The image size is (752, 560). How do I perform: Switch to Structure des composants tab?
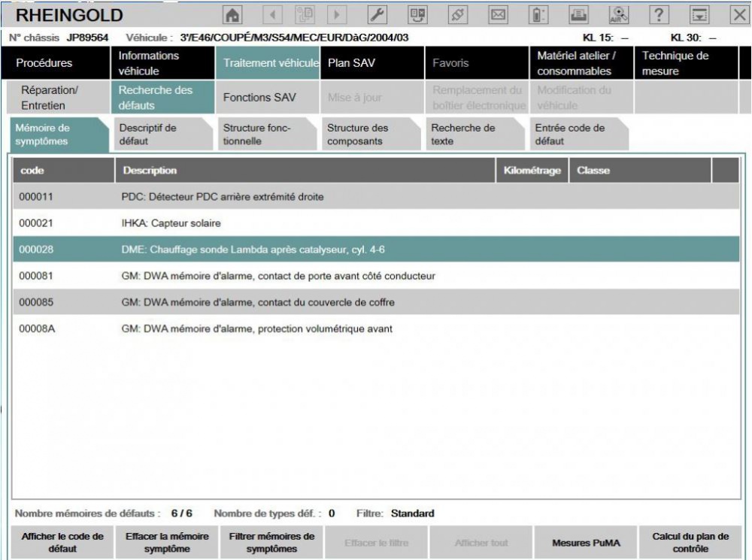click(x=371, y=135)
